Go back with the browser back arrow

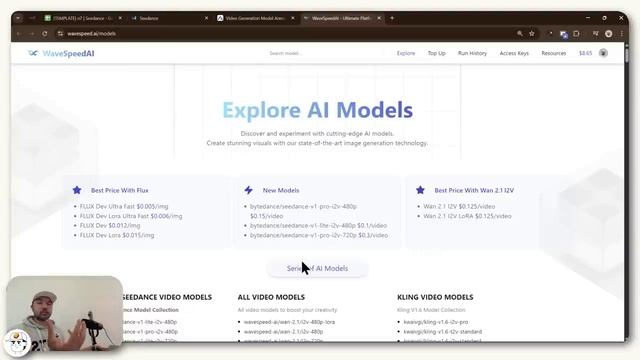pyautogui.click(x=19, y=33)
